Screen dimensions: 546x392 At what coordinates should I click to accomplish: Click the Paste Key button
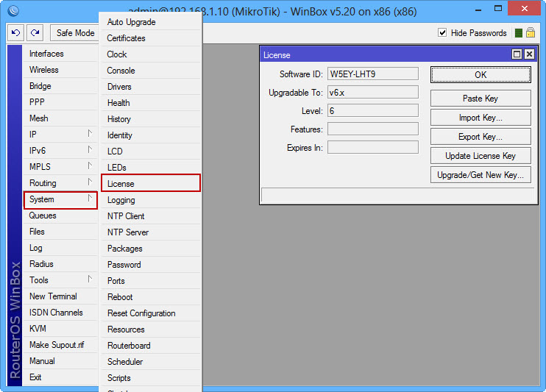(481, 99)
